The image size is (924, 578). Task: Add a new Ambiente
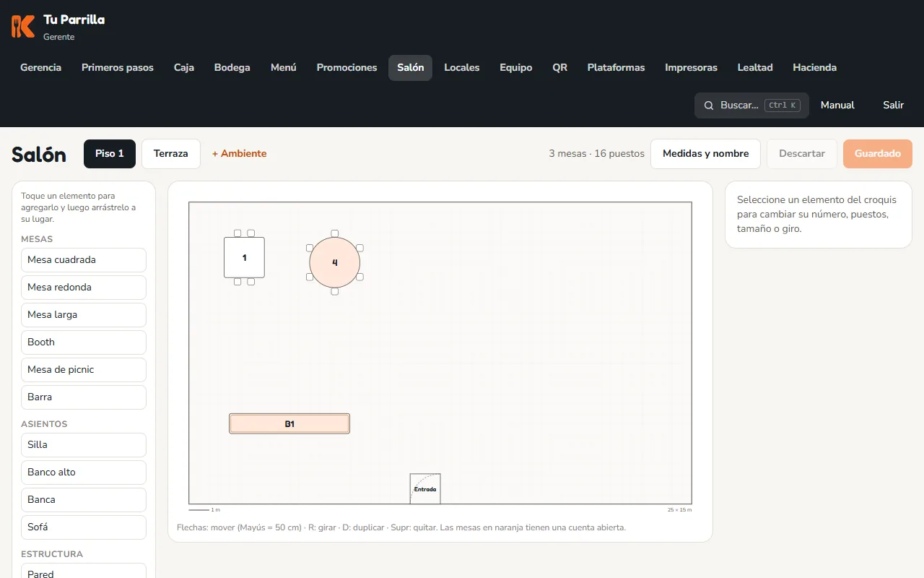(x=240, y=154)
